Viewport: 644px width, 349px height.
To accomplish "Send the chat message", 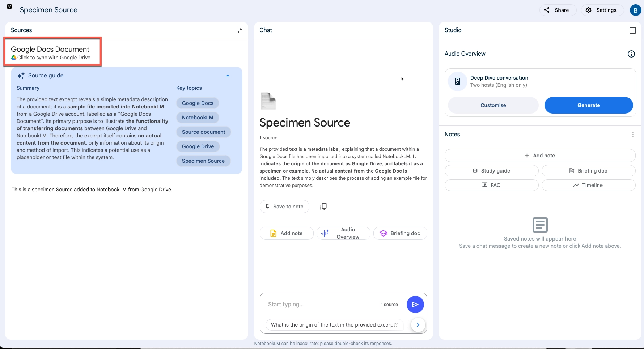I will point(415,305).
